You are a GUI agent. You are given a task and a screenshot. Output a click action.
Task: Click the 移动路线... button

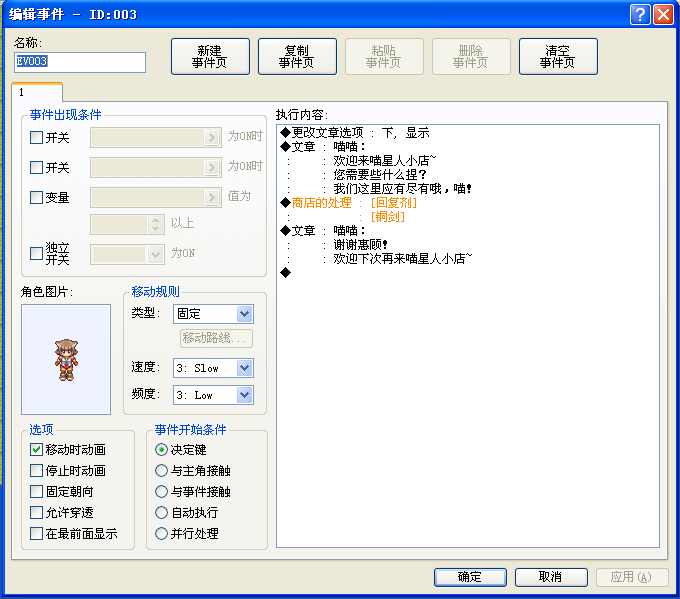[x=216, y=338]
